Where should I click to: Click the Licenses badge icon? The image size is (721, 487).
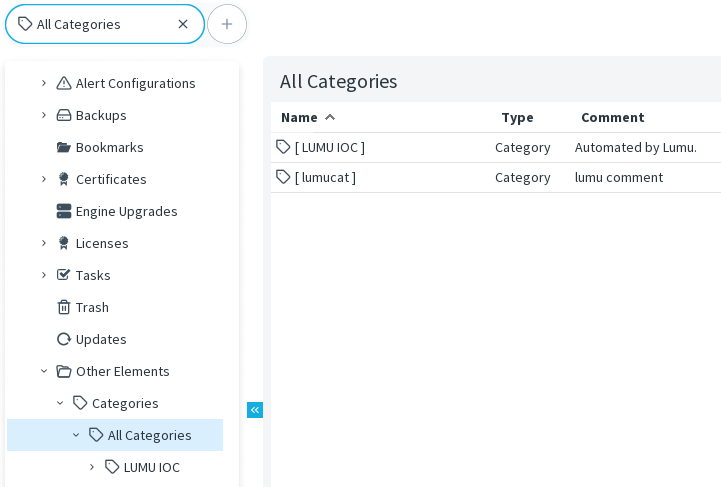tap(64, 243)
